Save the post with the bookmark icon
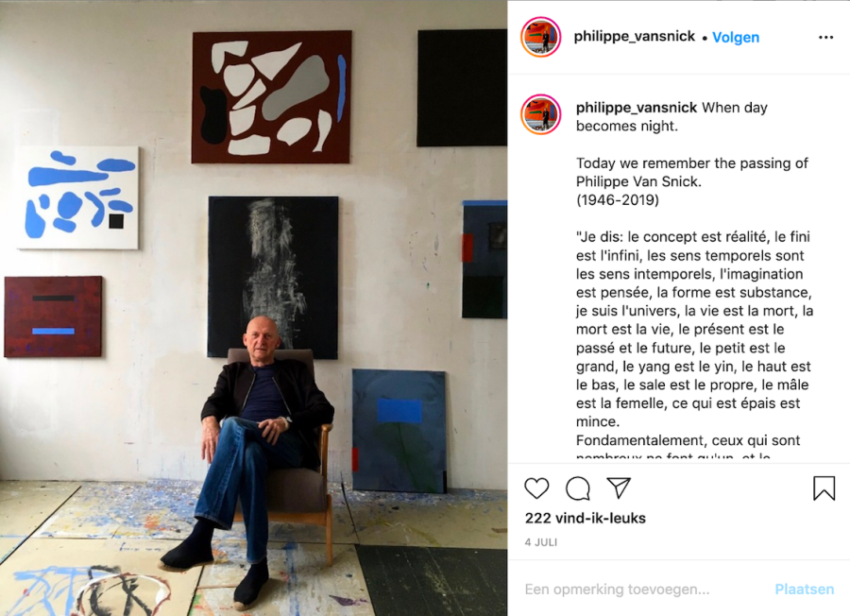The height and width of the screenshot is (616, 850). (x=824, y=488)
